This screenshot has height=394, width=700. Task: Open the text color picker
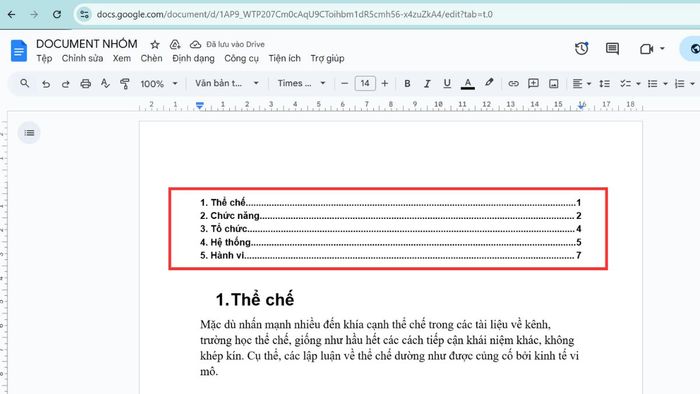pos(467,83)
